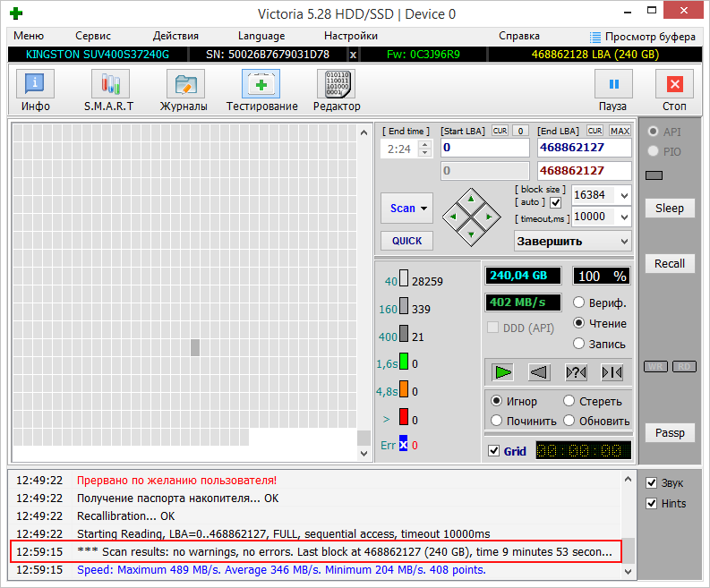This screenshot has width=710, height=588.
Task: Select the Чтение read radio button
Action: [578, 323]
